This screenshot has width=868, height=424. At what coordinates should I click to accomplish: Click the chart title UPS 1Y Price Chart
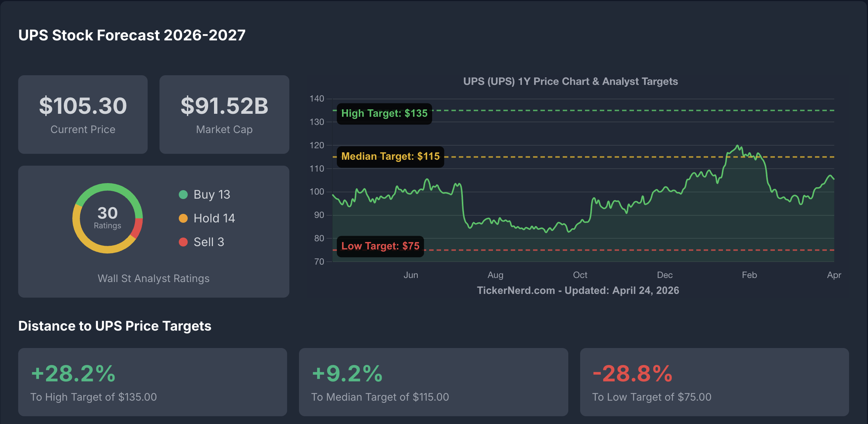point(571,82)
